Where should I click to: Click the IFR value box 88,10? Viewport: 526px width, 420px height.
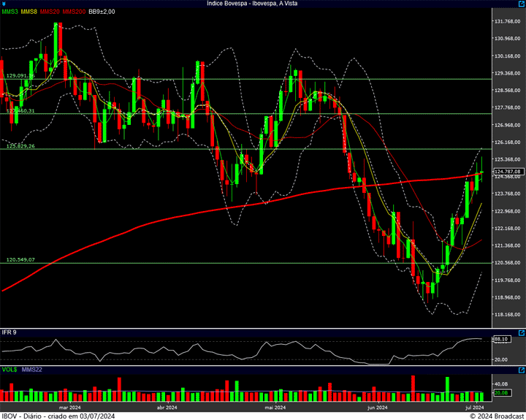(x=501, y=339)
